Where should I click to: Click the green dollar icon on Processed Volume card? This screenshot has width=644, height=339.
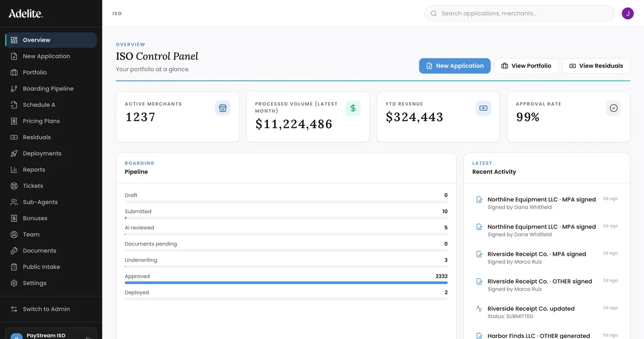[x=353, y=108]
